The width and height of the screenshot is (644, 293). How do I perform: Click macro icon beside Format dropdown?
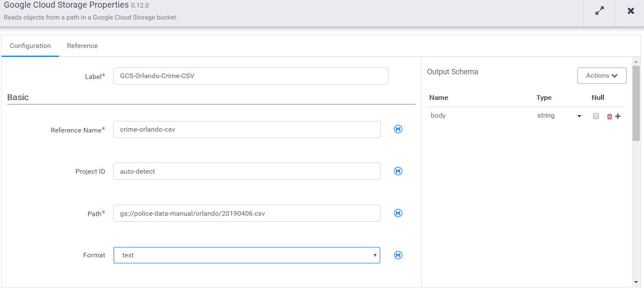click(x=398, y=255)
